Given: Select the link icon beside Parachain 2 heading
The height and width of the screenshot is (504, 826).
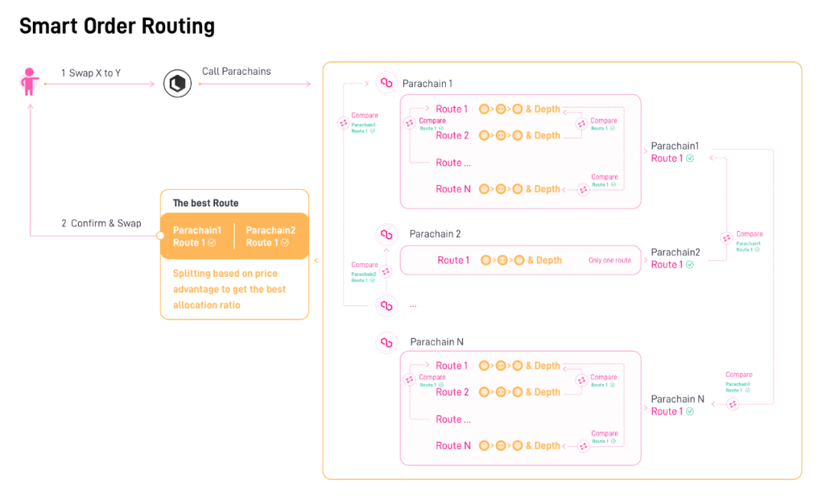Looking at the screenshot, I should 386,234.
